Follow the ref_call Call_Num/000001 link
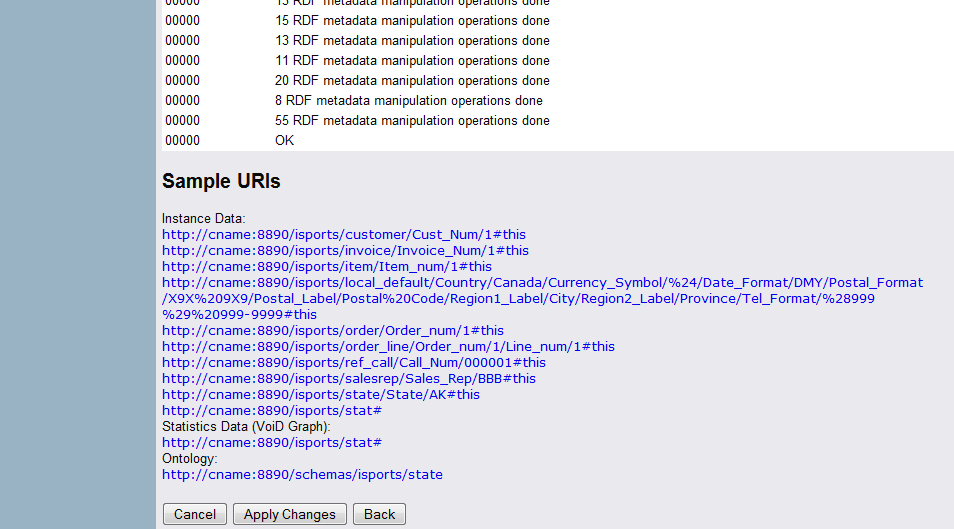The width and height of the screenshot is (954, 529). pyautogui.click(x=354, y=362)
